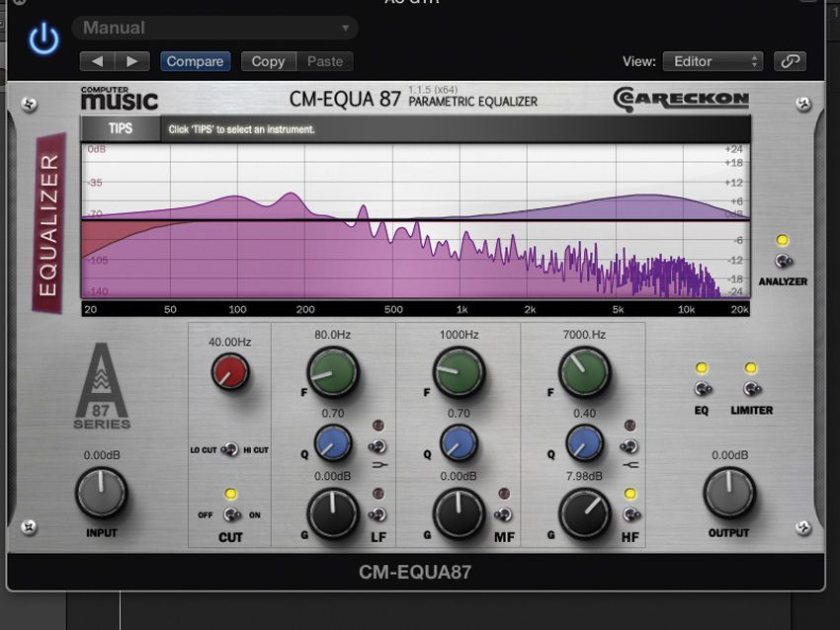Open the Manual preset dropdown
The width and height of the screenshot is (840, 630).
click(212, 27)
